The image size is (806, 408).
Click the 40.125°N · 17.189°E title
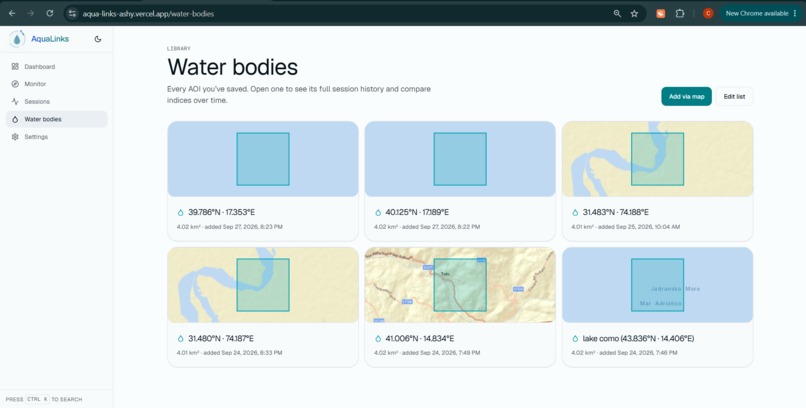[x=417, y=212]
